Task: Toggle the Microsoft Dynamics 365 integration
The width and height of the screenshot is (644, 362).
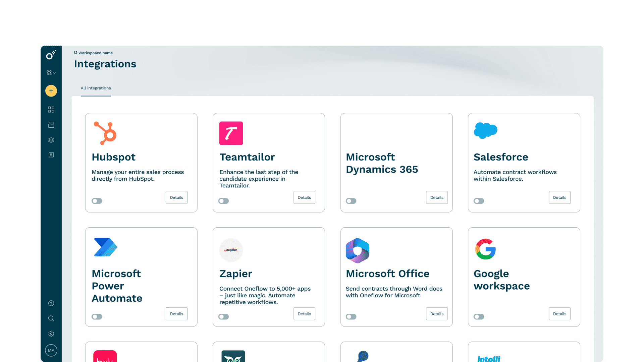Action: pos(351,201)
